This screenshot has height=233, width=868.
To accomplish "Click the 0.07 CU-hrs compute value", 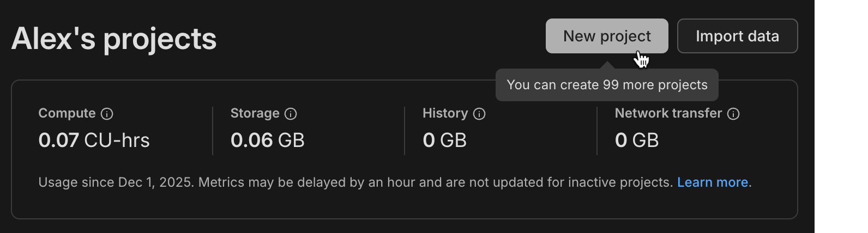I will point(94,140).
